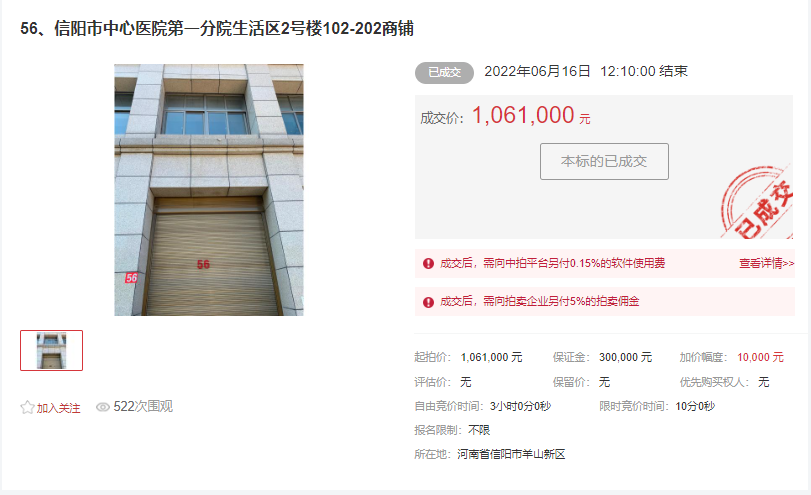Open the large storefront photo numbered 56
Screen dimensions: 811x495
(209, 190)
